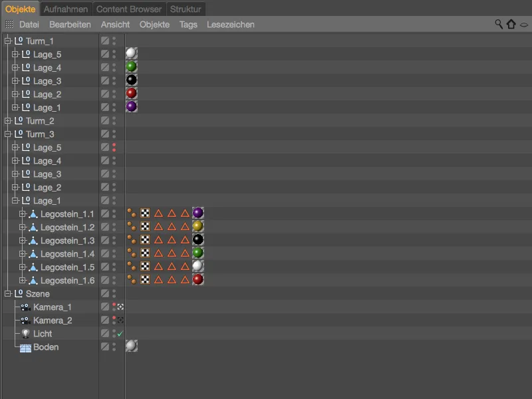532x399 pixels.
Task: Select the black material tag on Legostein_1.3
Action: click(x=198, y=239)
